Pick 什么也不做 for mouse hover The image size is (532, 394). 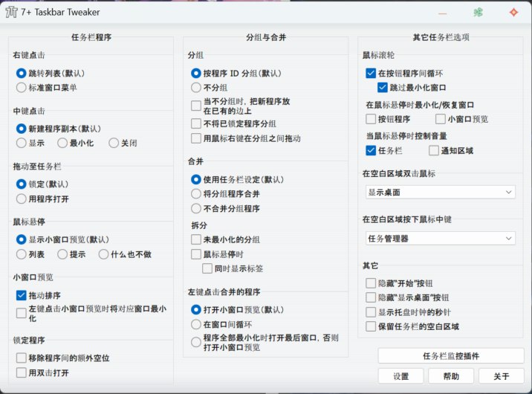(x=104, y=254)
